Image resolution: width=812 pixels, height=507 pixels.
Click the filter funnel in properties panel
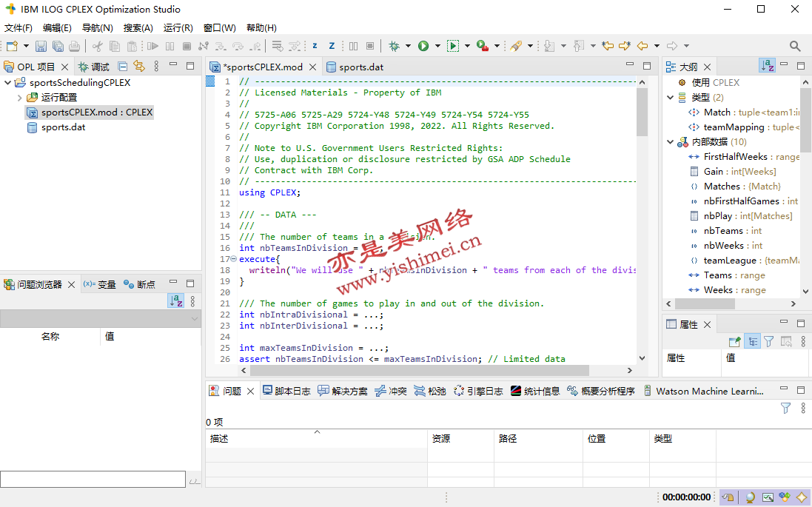tap(768, 341)
